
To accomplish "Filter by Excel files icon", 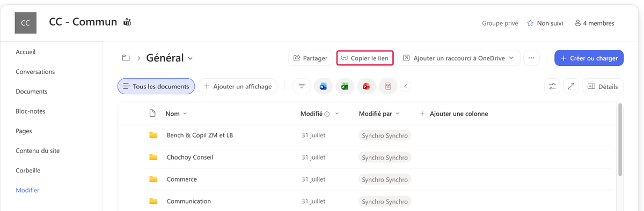I will point(345,86).
